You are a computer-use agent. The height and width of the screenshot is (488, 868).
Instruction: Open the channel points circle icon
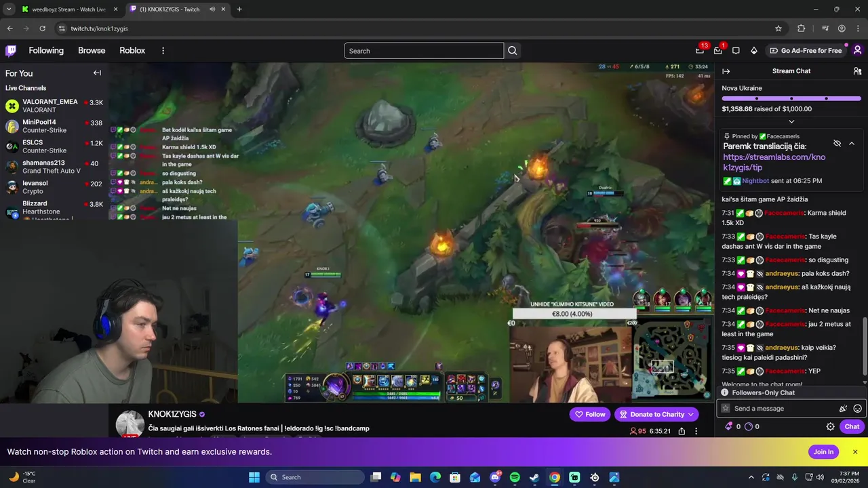coord(749,426)
